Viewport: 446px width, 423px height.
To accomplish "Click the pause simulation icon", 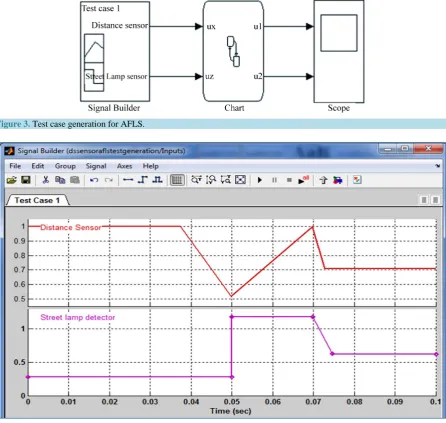I will (x=274, y=180).
